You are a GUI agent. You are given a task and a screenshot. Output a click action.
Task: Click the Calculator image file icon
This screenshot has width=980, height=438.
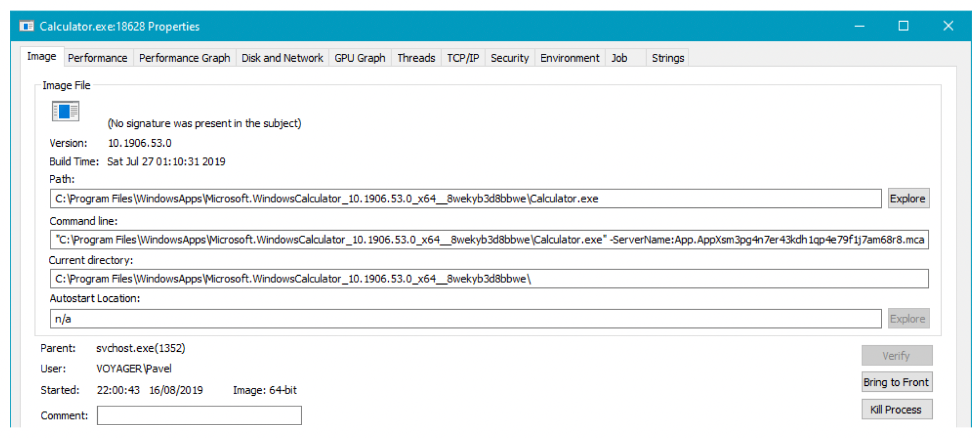tap(66, 111)
